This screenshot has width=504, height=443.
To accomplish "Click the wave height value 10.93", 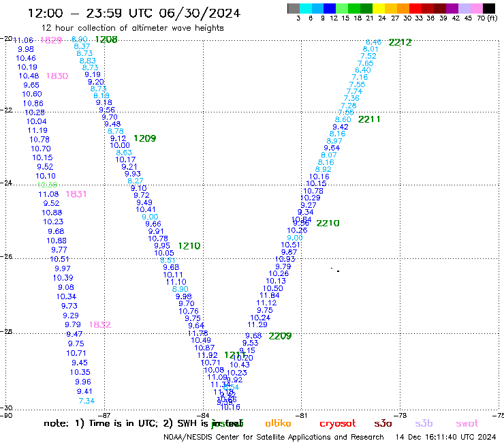I will (285, 259).
